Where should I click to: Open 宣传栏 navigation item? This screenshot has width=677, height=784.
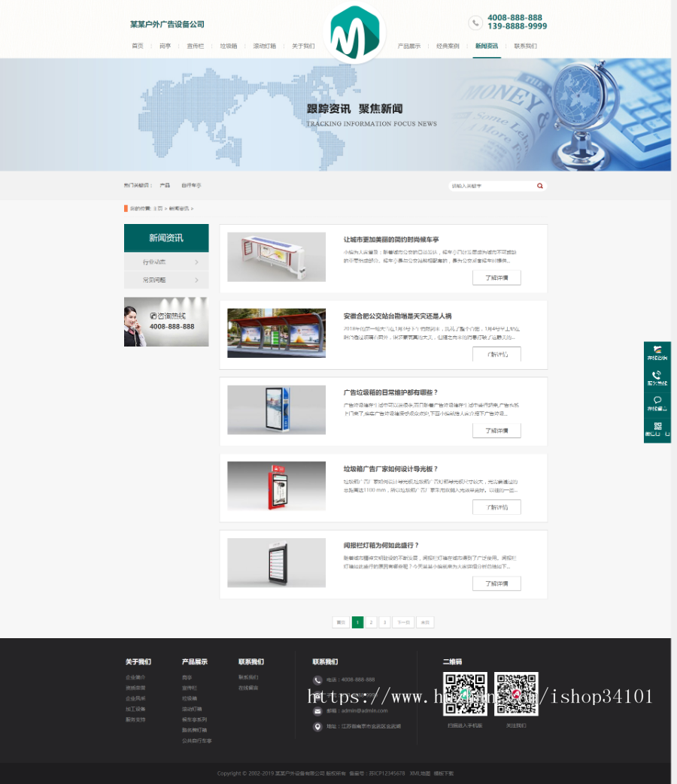click(x=196, y=46)
